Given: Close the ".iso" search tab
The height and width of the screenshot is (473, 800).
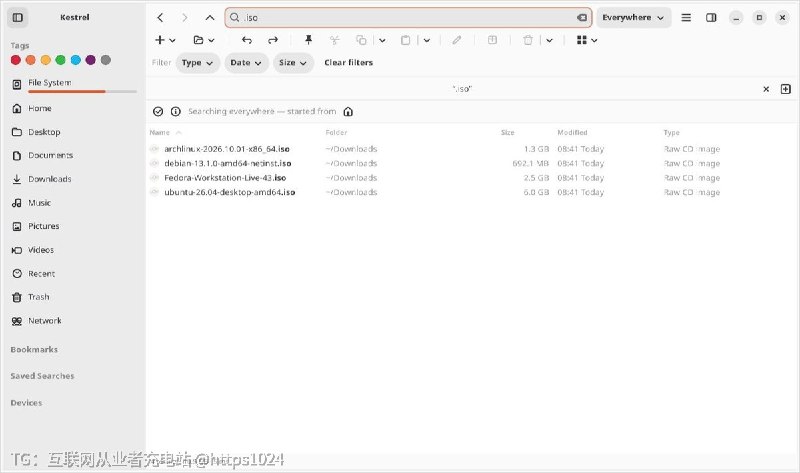Looking at the screenshot, I should [766, 89].
